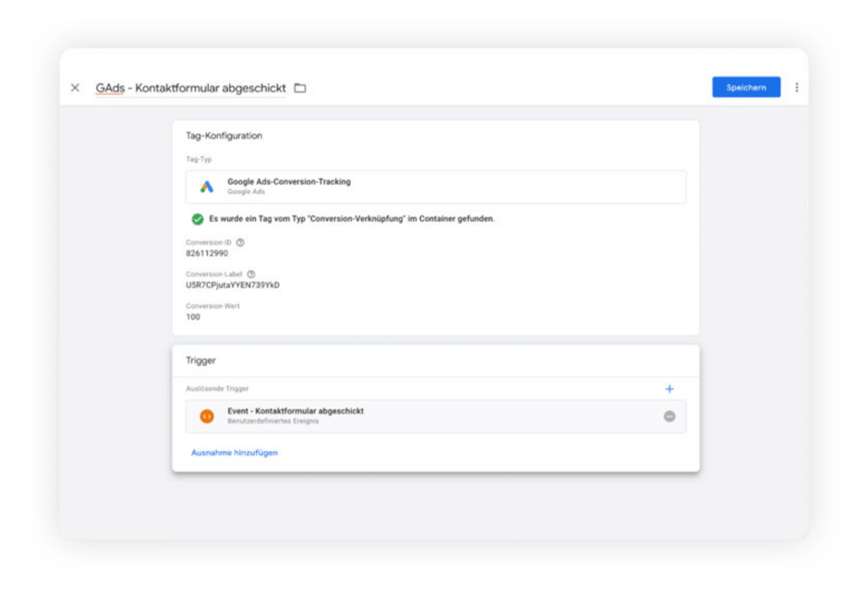Edit the tag name GAds - Kontaktformular abgeschickt
The image size is (868, 595).
[x=190, y=88]
